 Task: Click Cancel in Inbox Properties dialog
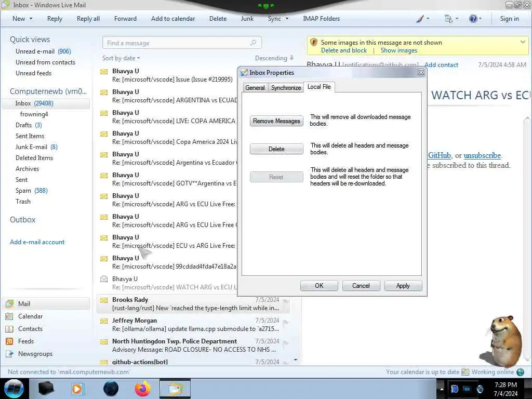tap(361, 286)
